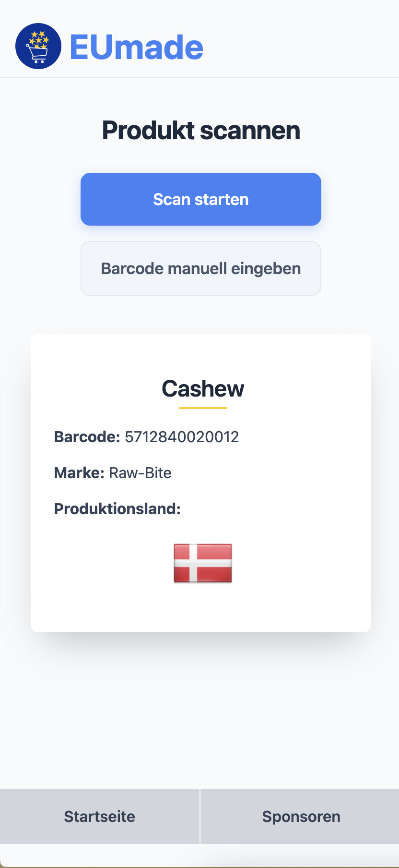399x868 pixels.
Task: Click the barcode number 5712840020012
Action: tap(181, 437)
